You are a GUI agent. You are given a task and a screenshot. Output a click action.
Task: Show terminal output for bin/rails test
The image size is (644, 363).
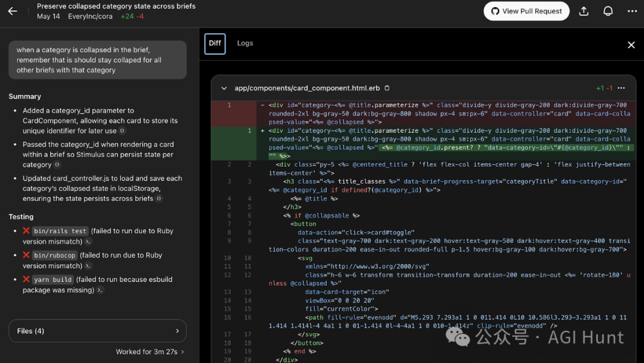(88, 242)
